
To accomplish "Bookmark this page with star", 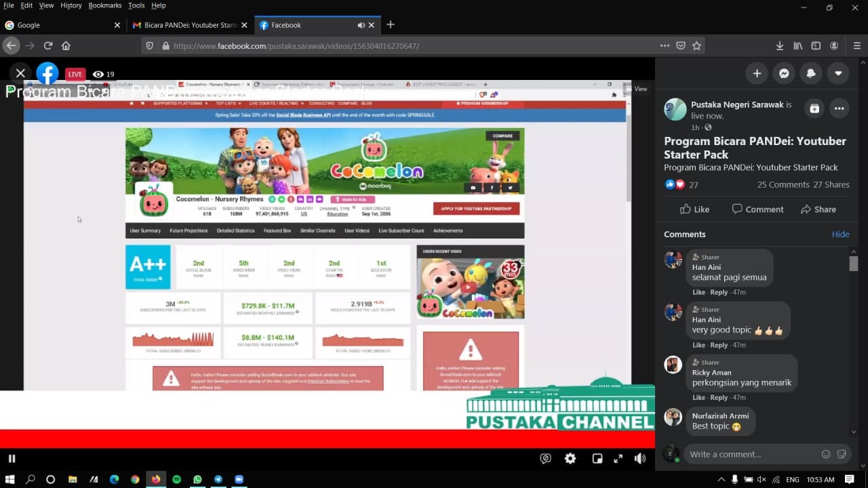I will [x=696, y=45].
